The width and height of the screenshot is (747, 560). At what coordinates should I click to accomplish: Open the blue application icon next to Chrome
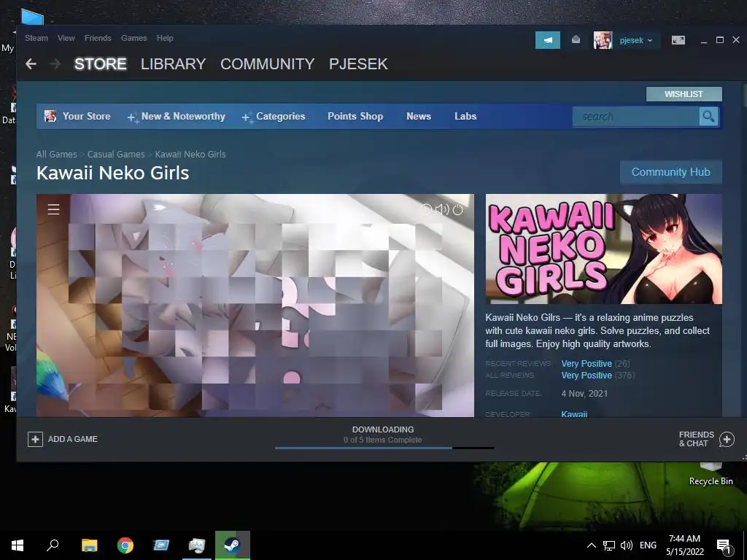[x=161, y=545]
